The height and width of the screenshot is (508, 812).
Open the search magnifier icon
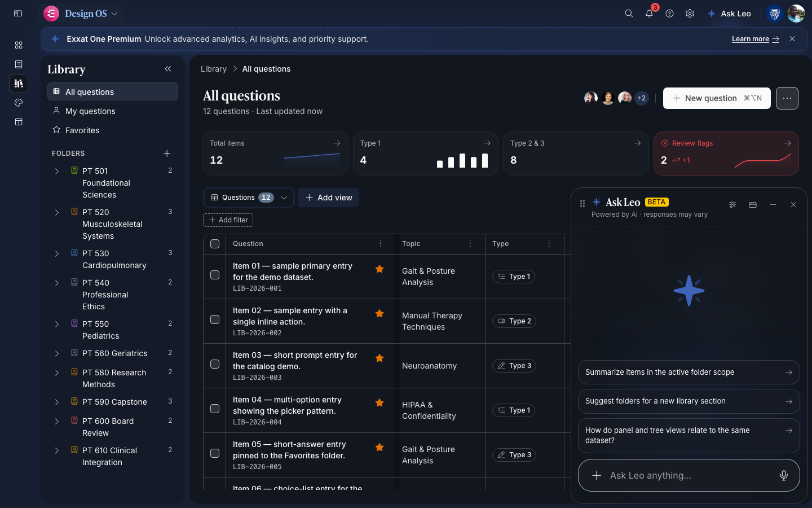(x=629, y=14)
